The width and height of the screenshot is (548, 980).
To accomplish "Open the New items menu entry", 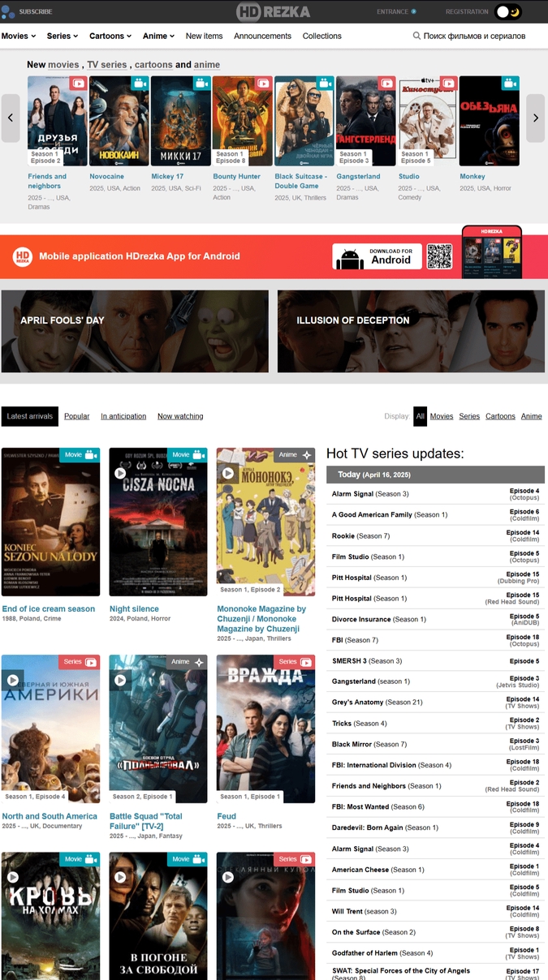I will coord(204,36).
